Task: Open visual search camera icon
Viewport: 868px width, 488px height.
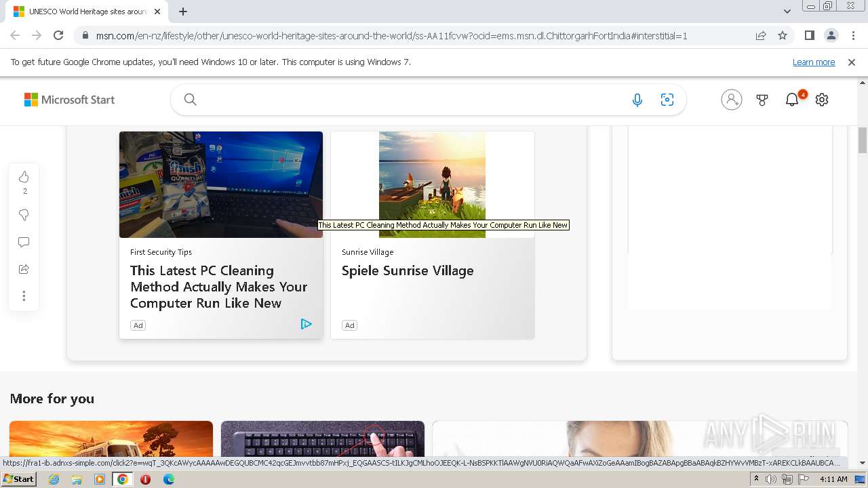Action: (667, 100)
